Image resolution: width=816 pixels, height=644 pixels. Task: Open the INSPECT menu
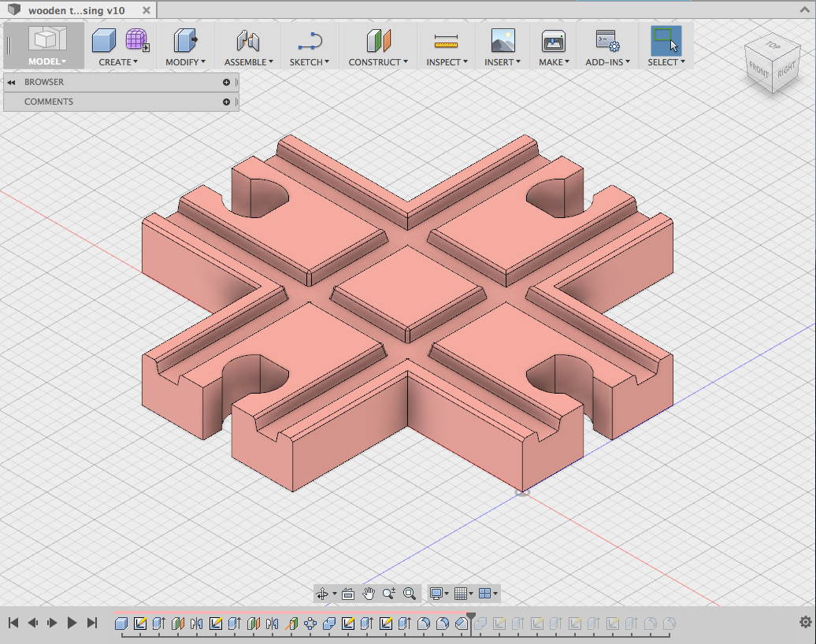pyautogui.click(x=447, y=62)
